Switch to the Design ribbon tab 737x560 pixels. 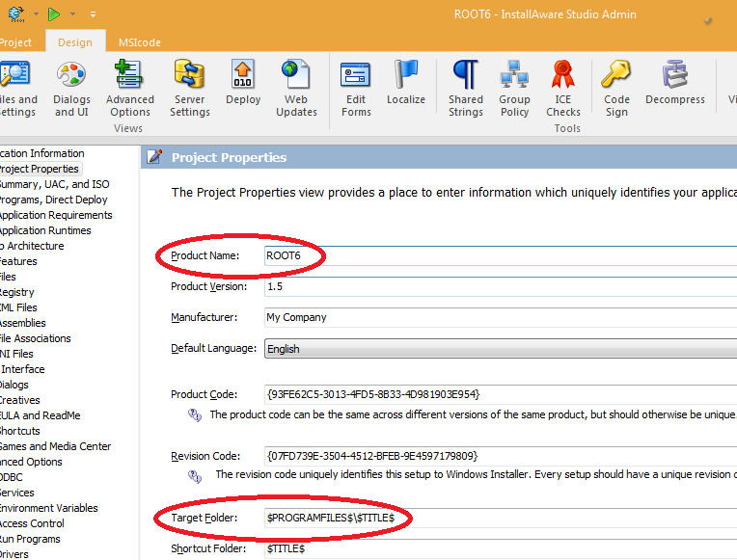click(75, 42)
